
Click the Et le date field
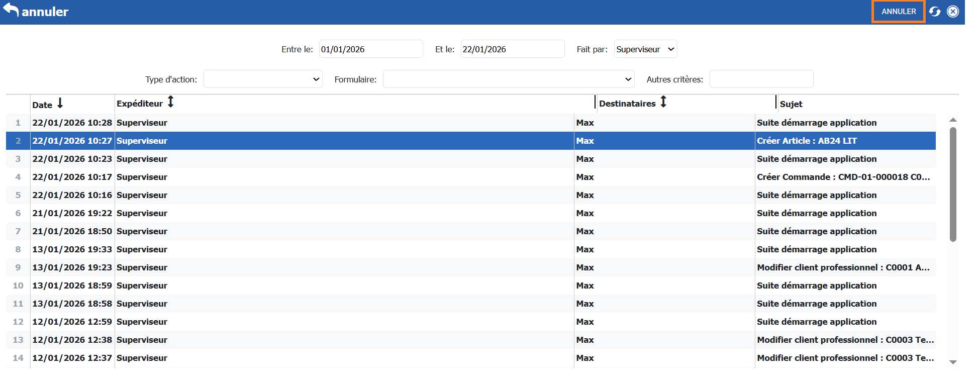(512, 49)
